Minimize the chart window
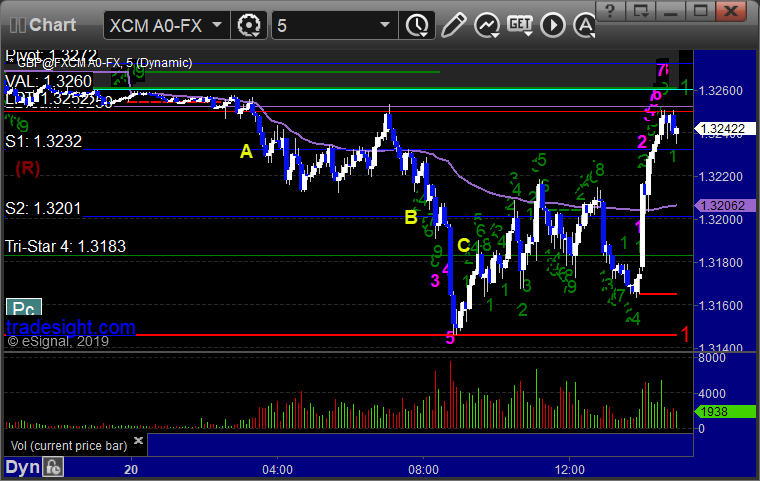760x481 pixels. pyautogui.click(x=670, y=10)
